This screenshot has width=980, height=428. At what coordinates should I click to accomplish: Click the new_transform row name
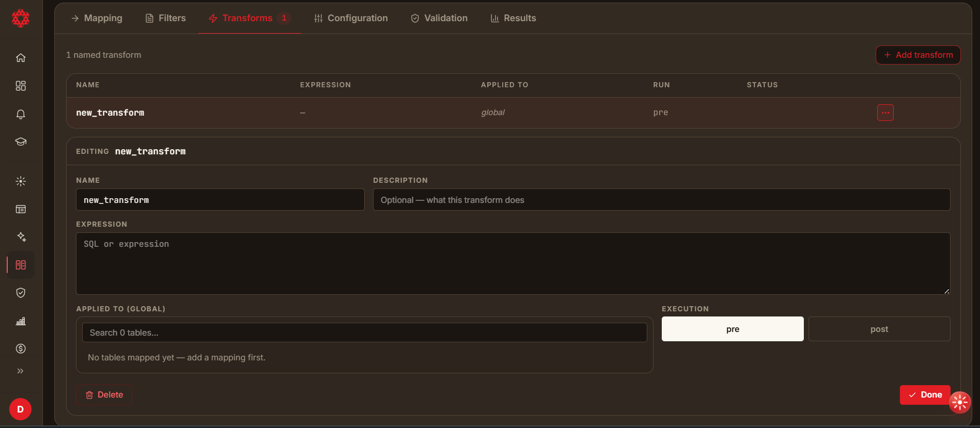[110, 113]
